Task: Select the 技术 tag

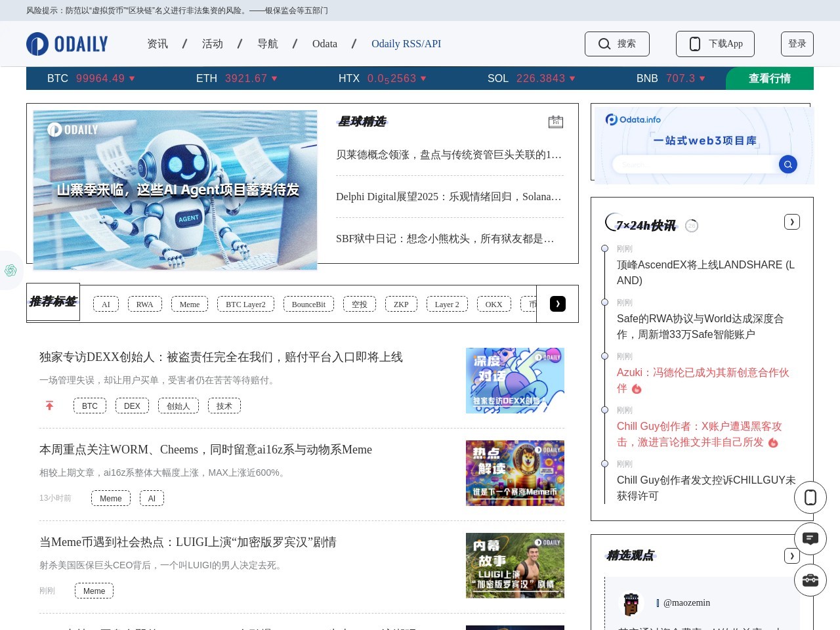Action: click(224, 406)
